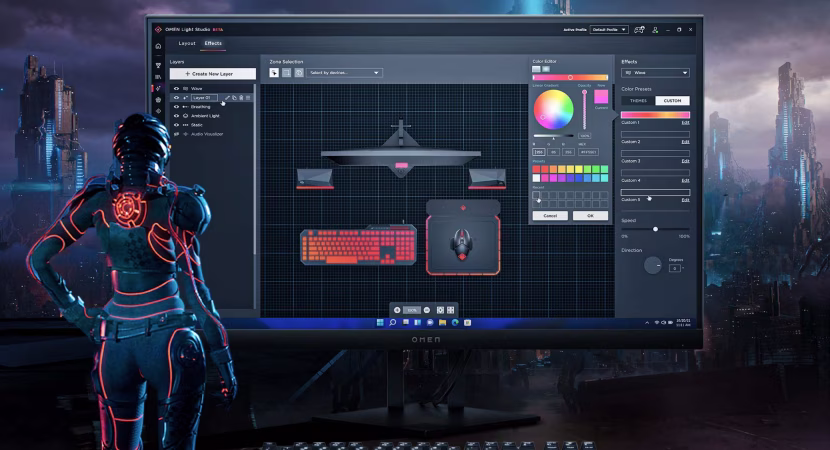Click the Speed slider handle

coord(655,229)
